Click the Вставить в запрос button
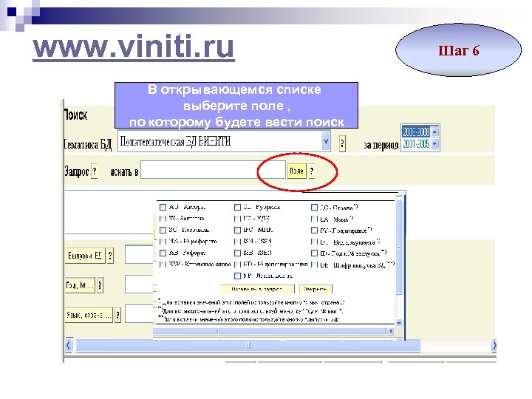 pyautogui.click(x=257, y=289)
